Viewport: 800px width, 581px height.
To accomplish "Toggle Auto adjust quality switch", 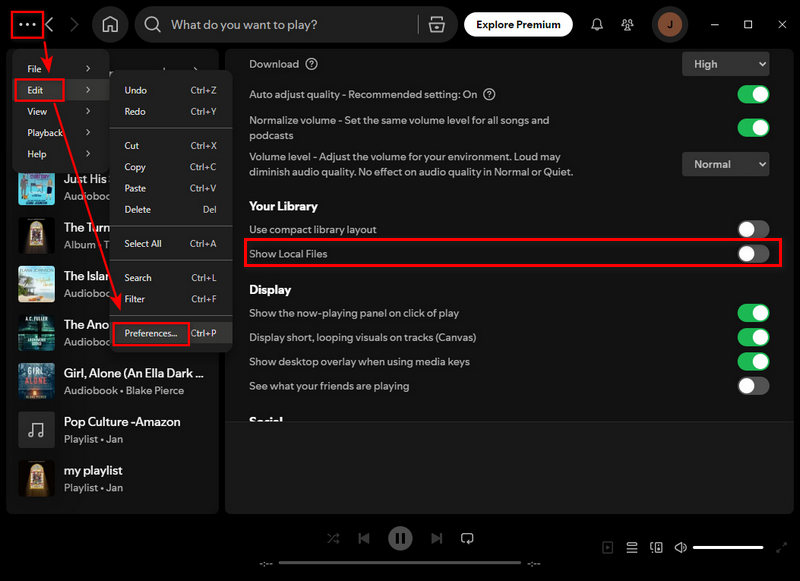I will tap(753, 94).
